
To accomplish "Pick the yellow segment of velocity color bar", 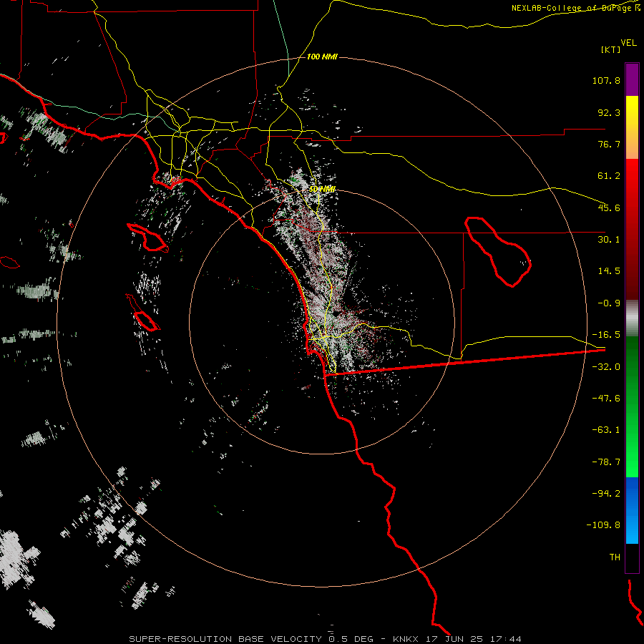I will coord(632,127).
